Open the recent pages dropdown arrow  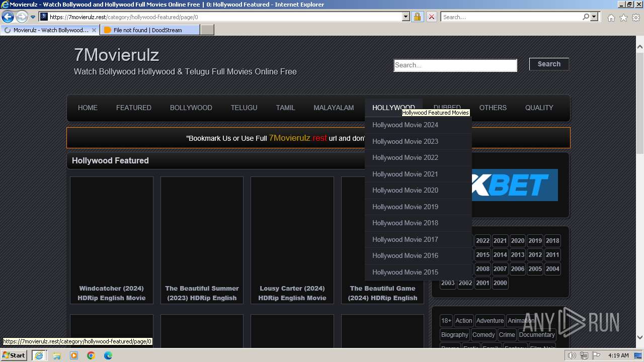tap(33, 17)
